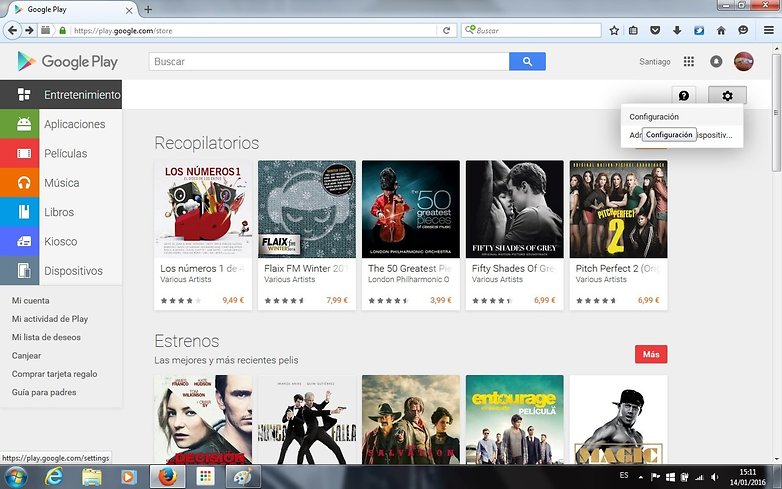The height and width of the screenshot is (489, 782).
Task: Go forward with the browser forward arrow
Action: tap(29, 30)
